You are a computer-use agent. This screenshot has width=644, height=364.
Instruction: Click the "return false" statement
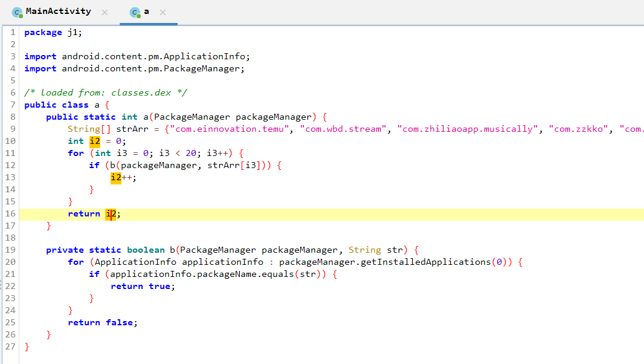tap(103, 322)
